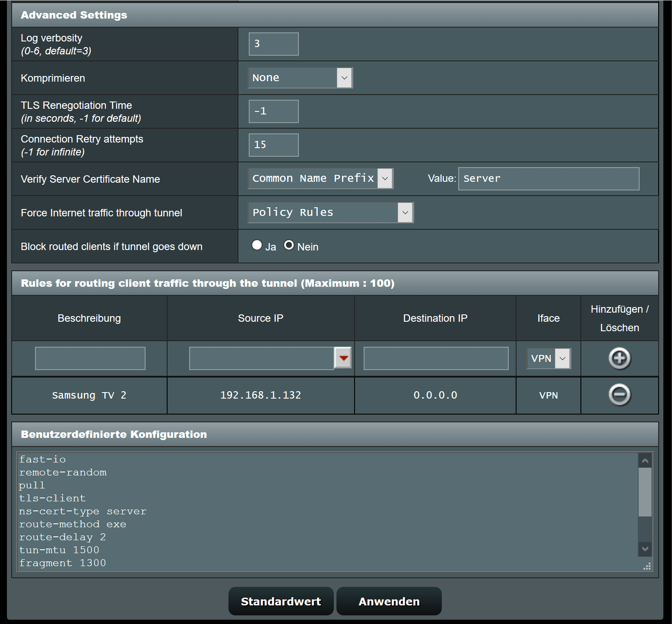This screenshot has width=672, height=624.
Task: Focus the Source IP input field
Action: tap(262, 358)
